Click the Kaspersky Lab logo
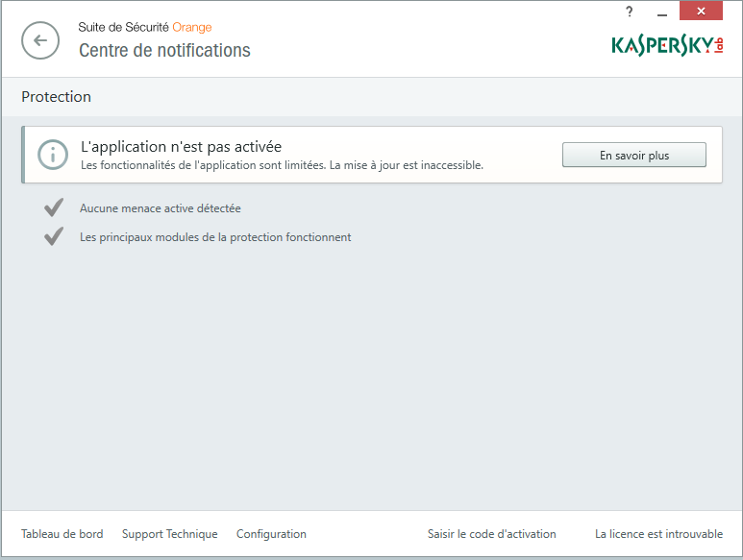743x560 pixels. pos(666,45)
